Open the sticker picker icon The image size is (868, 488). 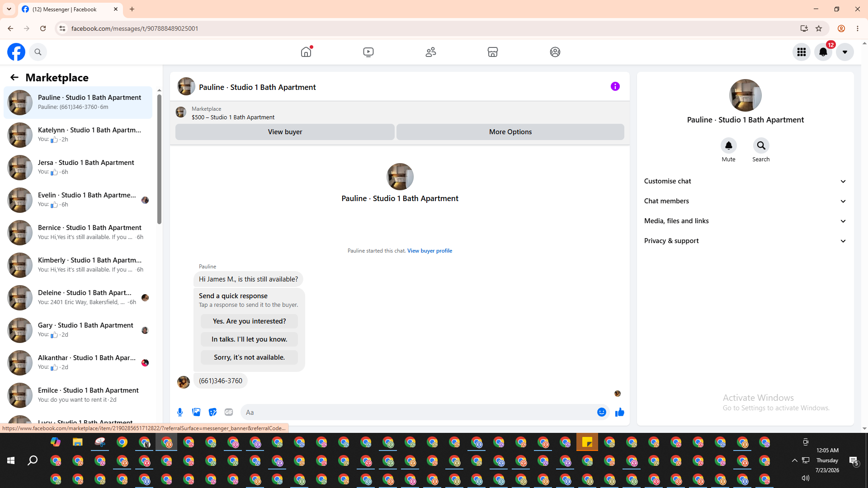(x=212, y=412)
